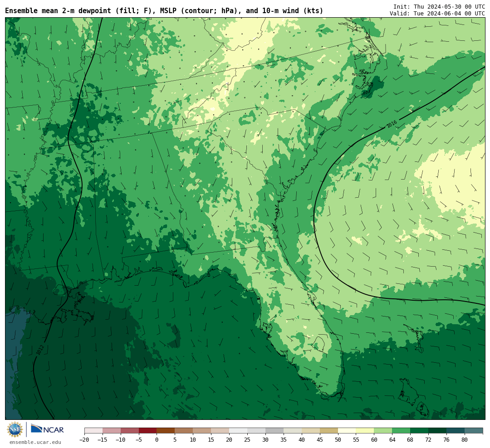The height and width of the screenshot is (448, 490).
Task: Select the pale yellow 55 to 60 swatch
Action: coord(365,431)
